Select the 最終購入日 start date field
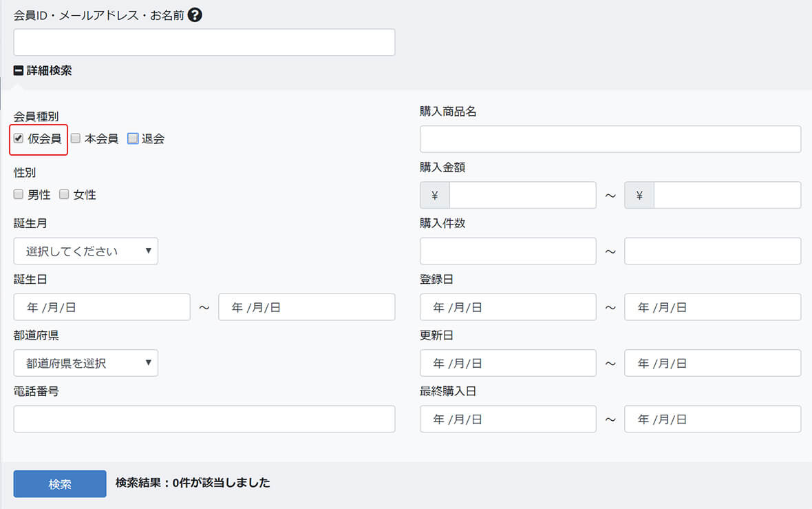This screenshot has height=509, width=812. click(508, 419)
